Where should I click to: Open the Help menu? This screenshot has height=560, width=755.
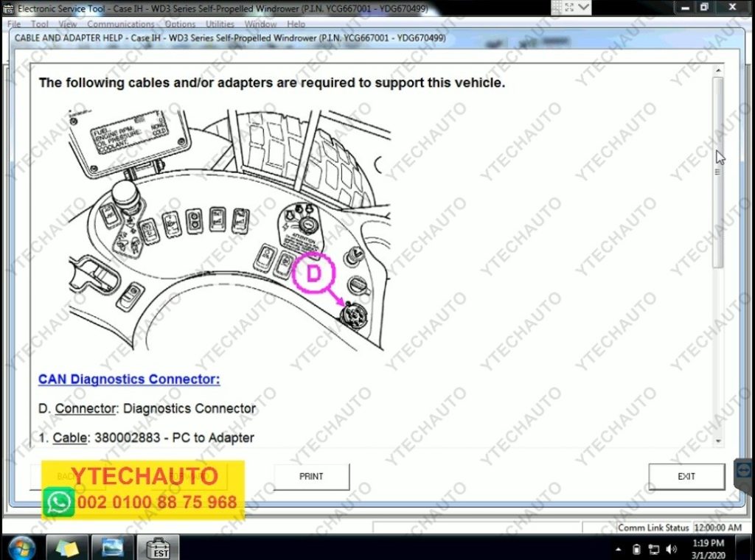point(296,24)
